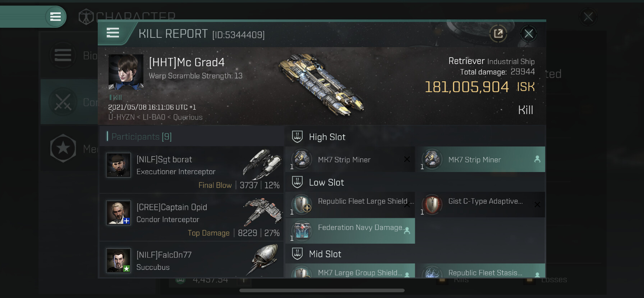644x298 pixels.
Task: Select the dropped MK7 Strip Miner module
Action: tap(480, 159)
